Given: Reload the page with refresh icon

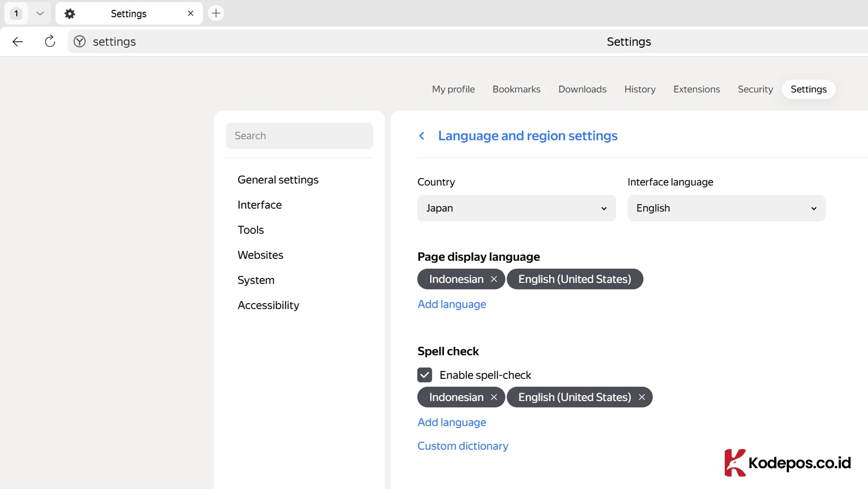Looking at the screenshot, I should [50, 41].
